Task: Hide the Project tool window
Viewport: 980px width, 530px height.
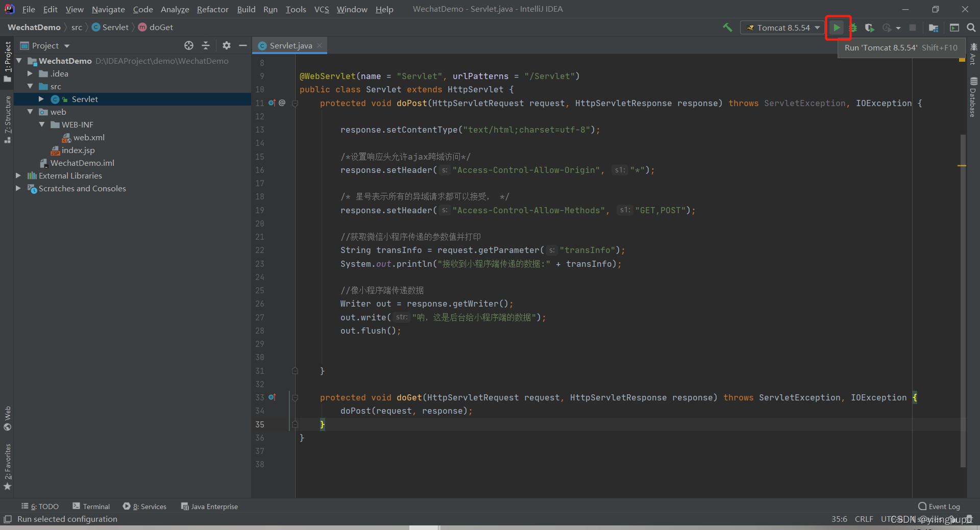Action: point(243,45)
